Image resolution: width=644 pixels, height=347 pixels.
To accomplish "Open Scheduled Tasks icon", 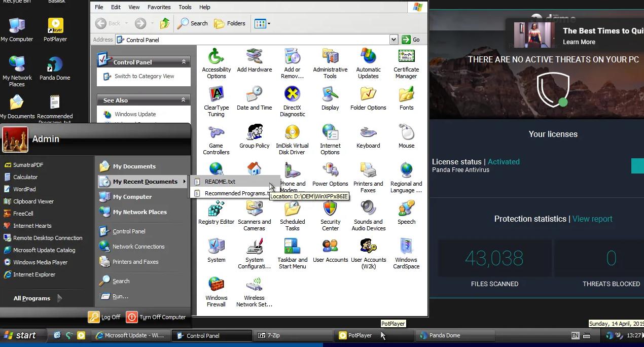I will (x=293, y=216).
